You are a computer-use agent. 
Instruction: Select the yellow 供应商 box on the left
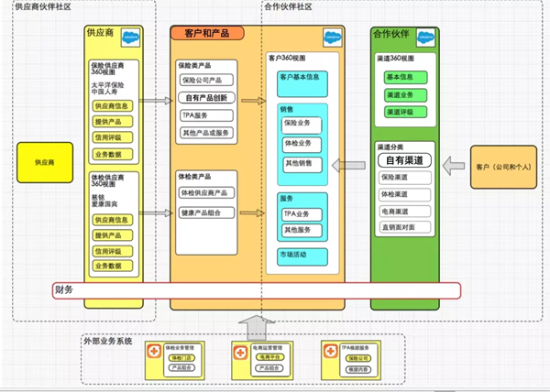[43, 161]
